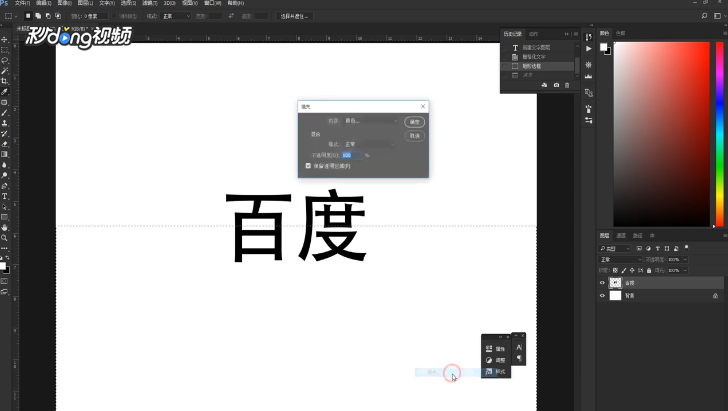Hide the 背景 layer with eye icon
The image size is (728, 411).
[x=602, y=296]
